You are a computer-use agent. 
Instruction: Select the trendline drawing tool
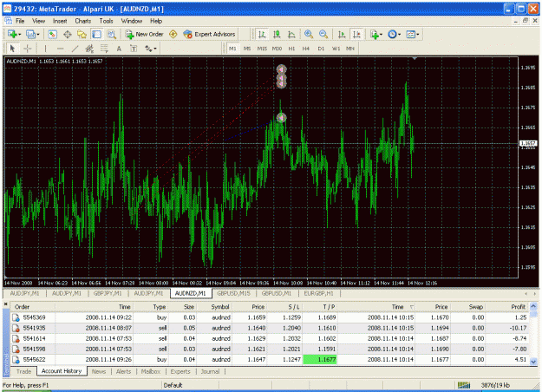pos(75,49)
